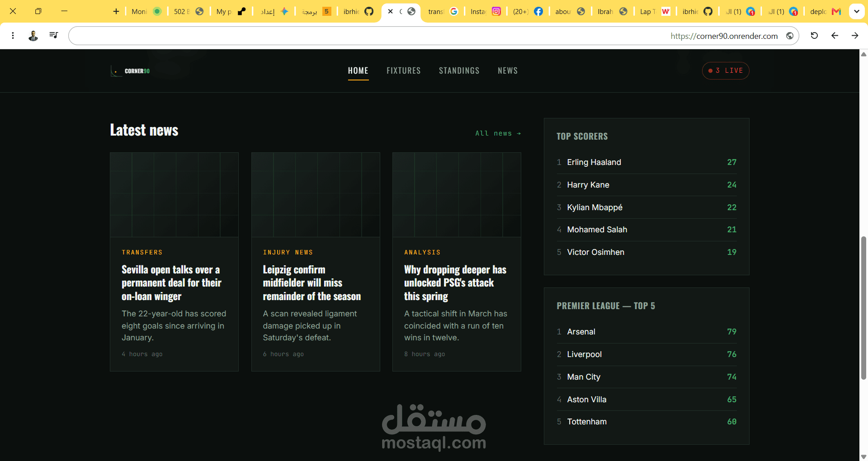Click the 3 LIVE matches button
The width and height of the screenshot is (868, 461).
point(726,71)
